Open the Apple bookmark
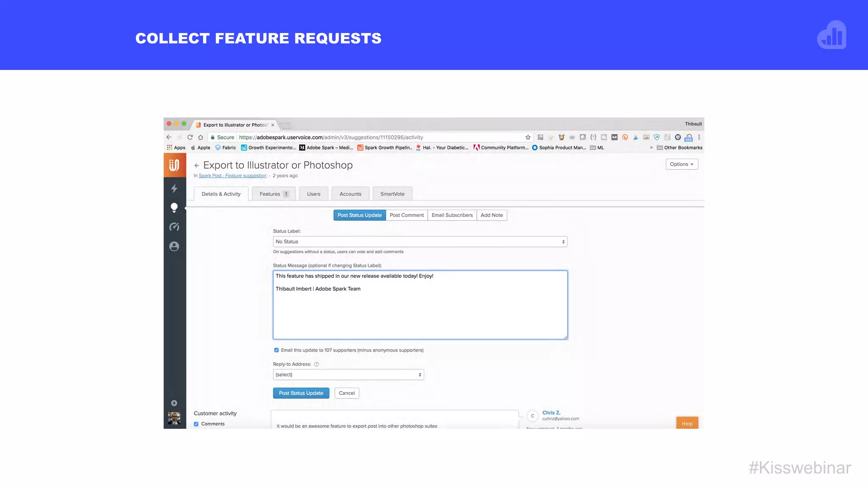 [200, 148]
